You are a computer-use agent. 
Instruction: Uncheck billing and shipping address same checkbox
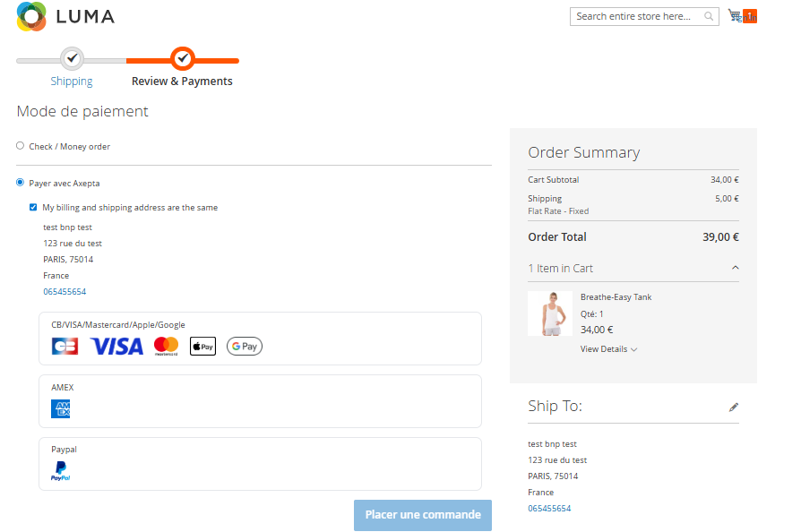[34, 207]
